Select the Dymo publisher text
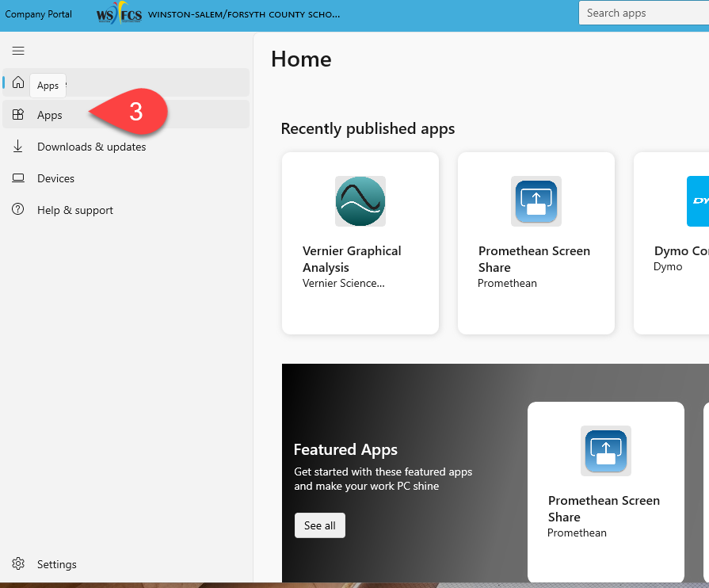The image size is (709, 588). pyautogui.click(x=668, y=266)
